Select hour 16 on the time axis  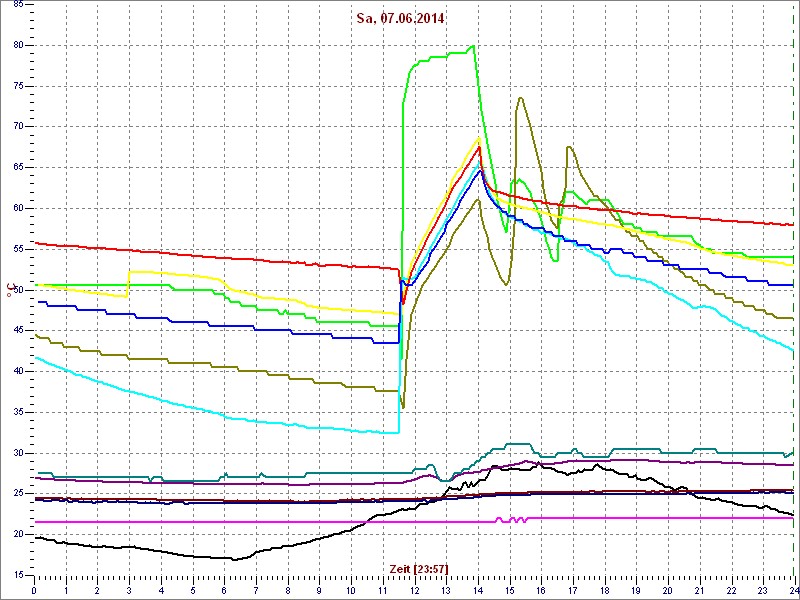pyautogui.click(x=541, y=590)
